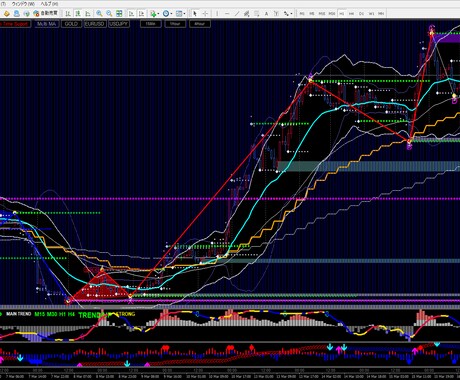Open the indicators list dropdown arrow

pyautogui.click(x=158, y=14)
